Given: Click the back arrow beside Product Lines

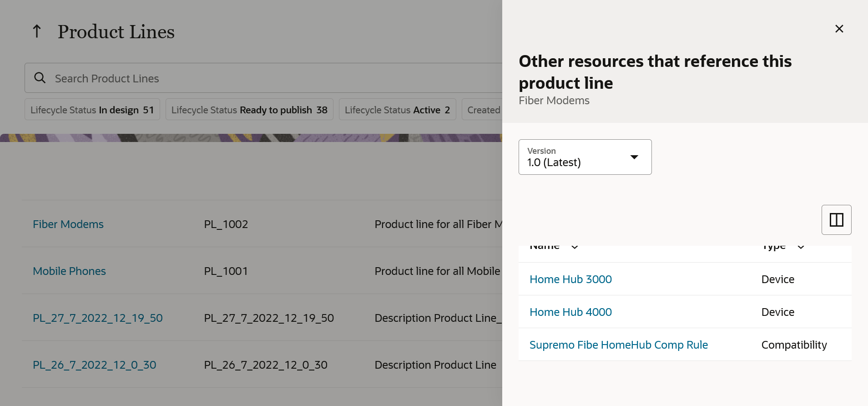Looking at the screenshot, I should click(x=37, y=31).
